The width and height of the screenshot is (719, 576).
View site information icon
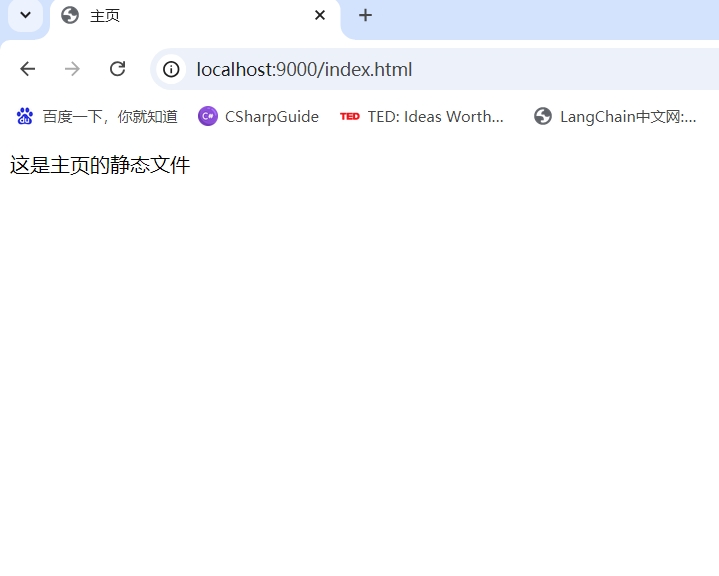(x=171, y=69)
